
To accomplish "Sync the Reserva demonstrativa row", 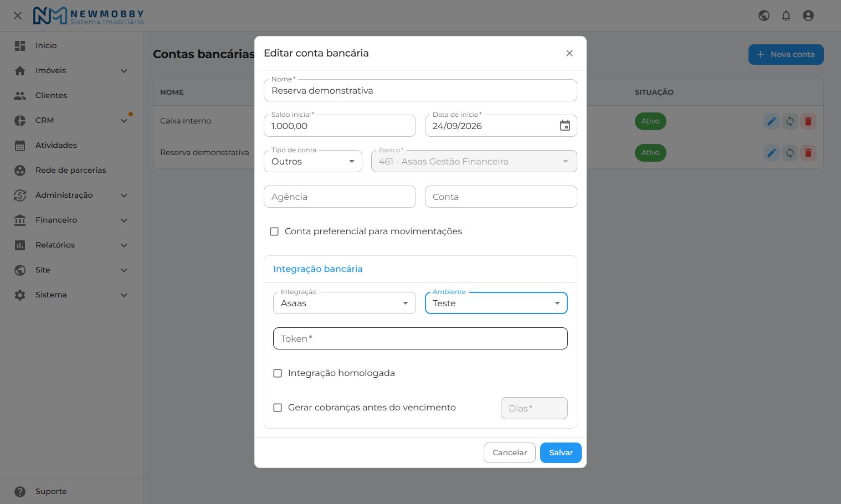I will [x=790, y=153].
